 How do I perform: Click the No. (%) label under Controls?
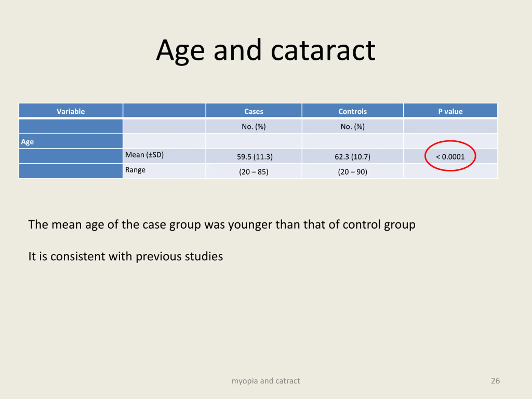[x=353, y=127]
